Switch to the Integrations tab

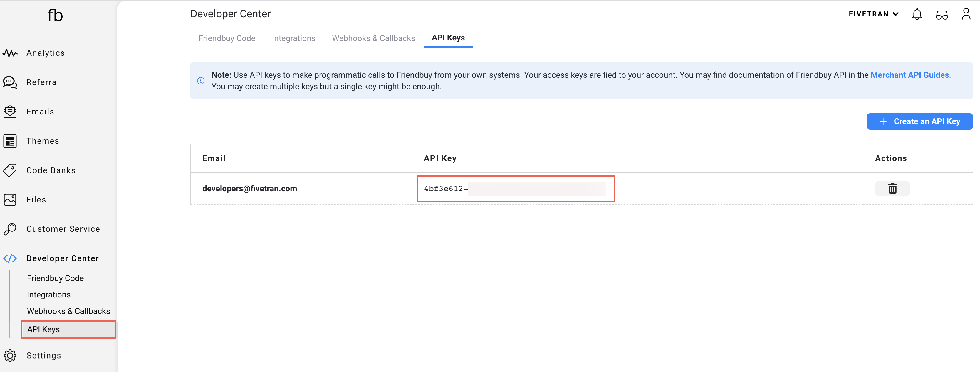coord(293,38)
